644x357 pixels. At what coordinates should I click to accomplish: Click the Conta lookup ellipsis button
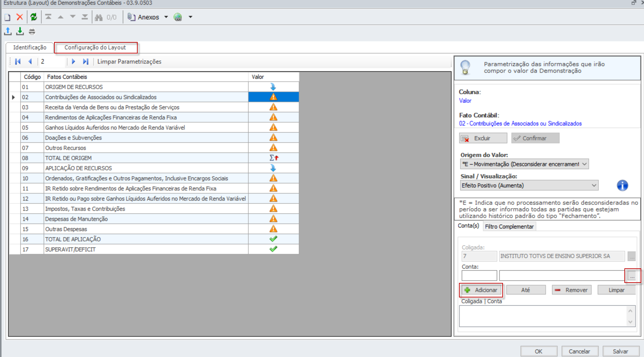pos(632,276)
